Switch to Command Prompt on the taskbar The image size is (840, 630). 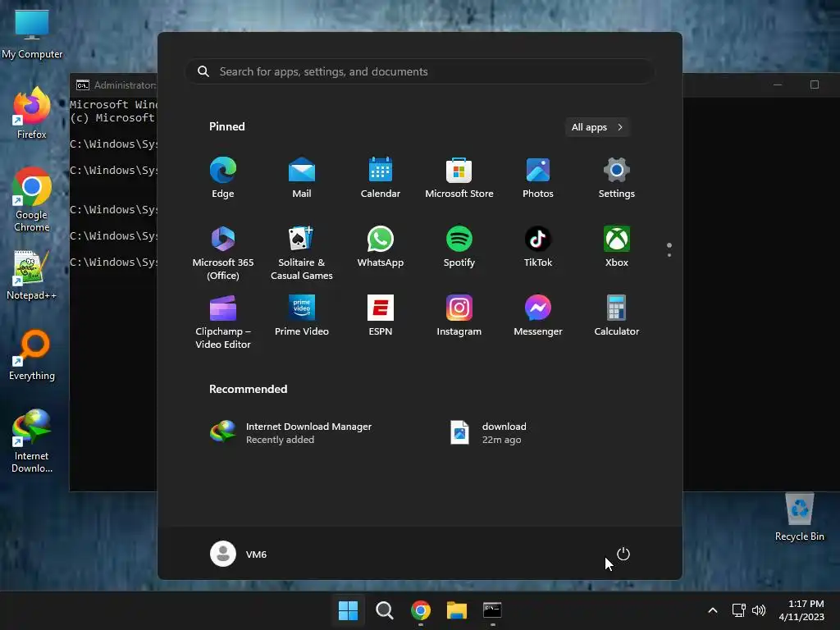coord(492,610)
